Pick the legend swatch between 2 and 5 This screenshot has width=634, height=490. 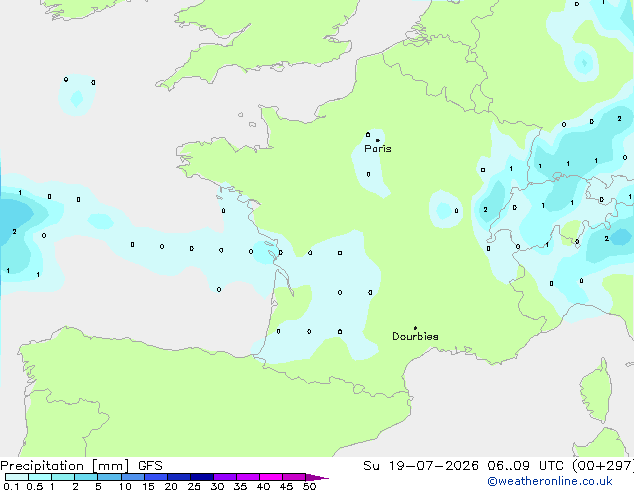[86, 477]
